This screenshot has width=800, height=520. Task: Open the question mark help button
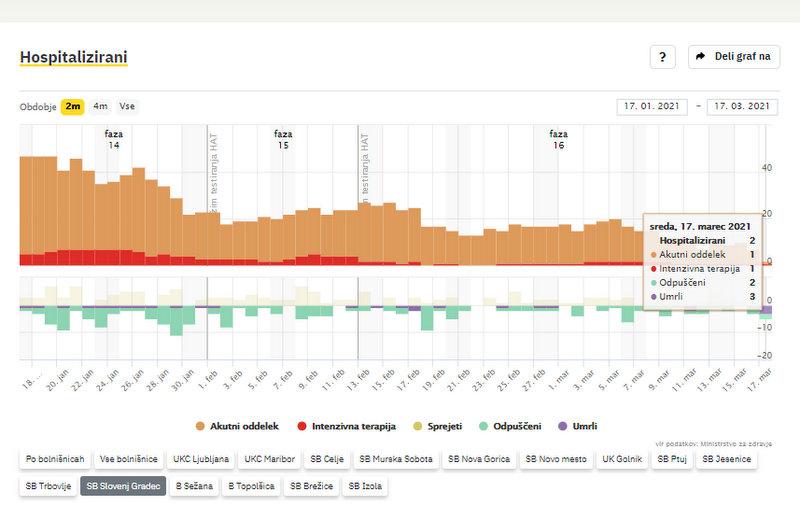pos(662,57)
